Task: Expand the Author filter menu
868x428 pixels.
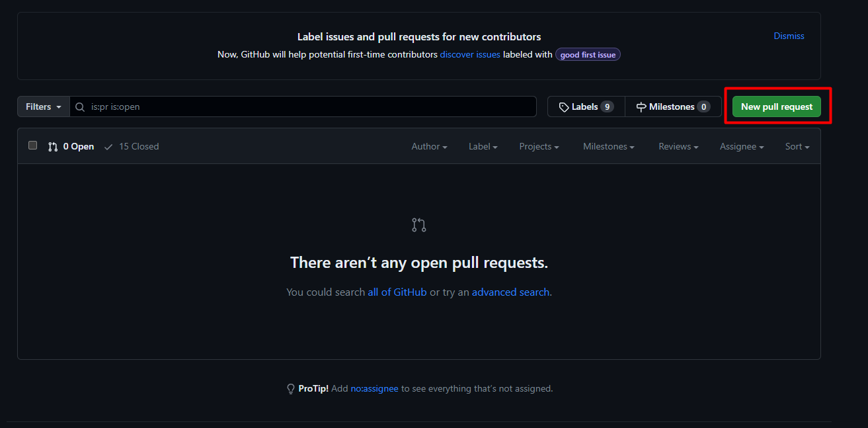Action: (429, 147)
